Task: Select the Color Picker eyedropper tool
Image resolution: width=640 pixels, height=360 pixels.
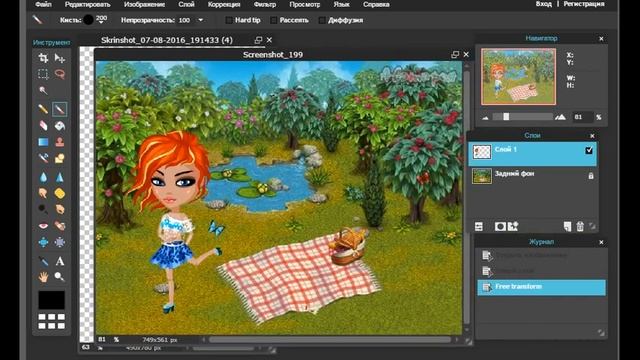Action: [43, 261]
